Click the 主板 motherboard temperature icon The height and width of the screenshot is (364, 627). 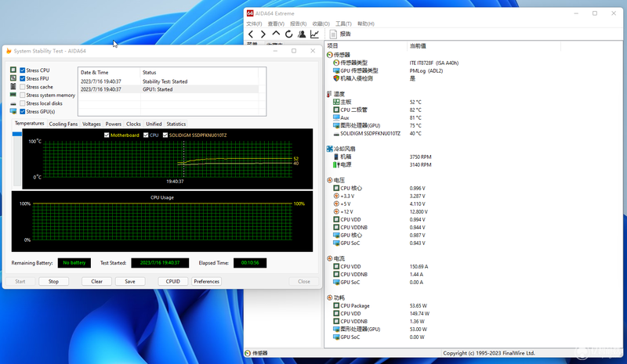pyautogui.click(x=336, y=102)
